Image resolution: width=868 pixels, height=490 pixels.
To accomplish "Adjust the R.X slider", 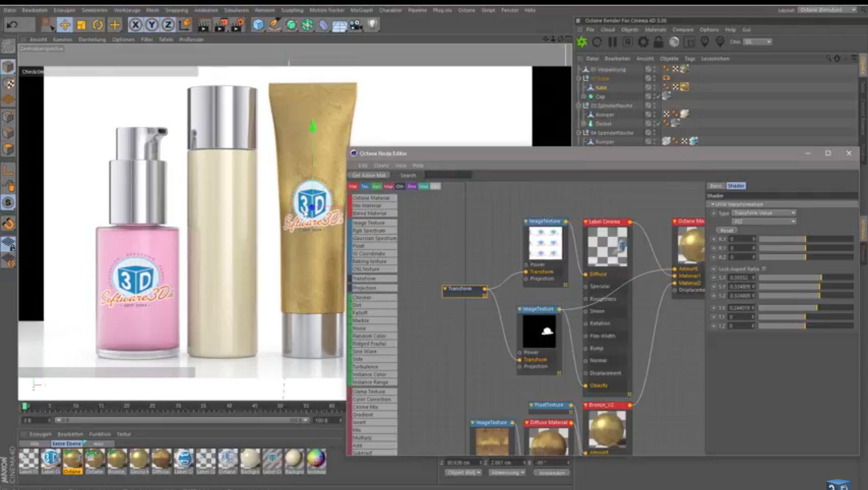I will point(806,239).
